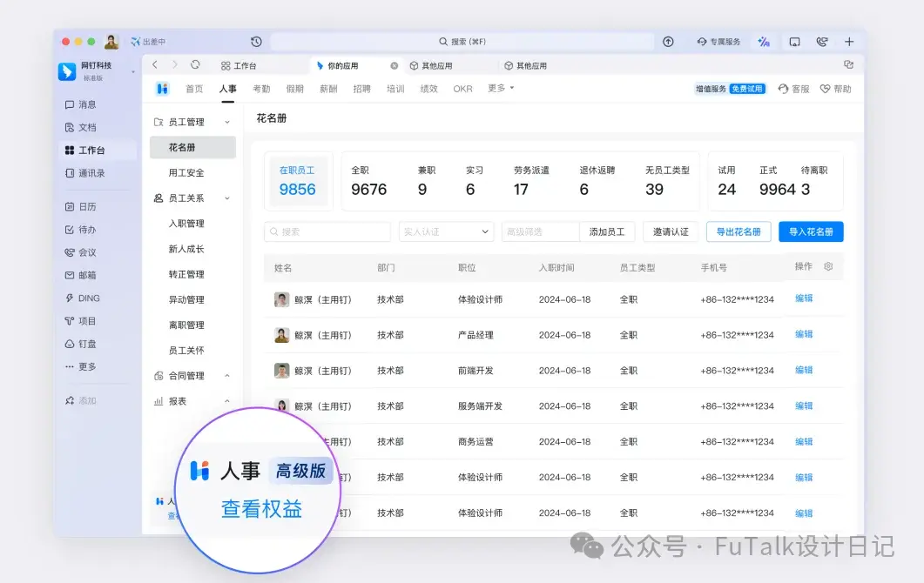Collapse the 员工关系 section
Image resolution: width=924 pixels, height=583 pixels.
pyautogui.click(x=227, y=198)
